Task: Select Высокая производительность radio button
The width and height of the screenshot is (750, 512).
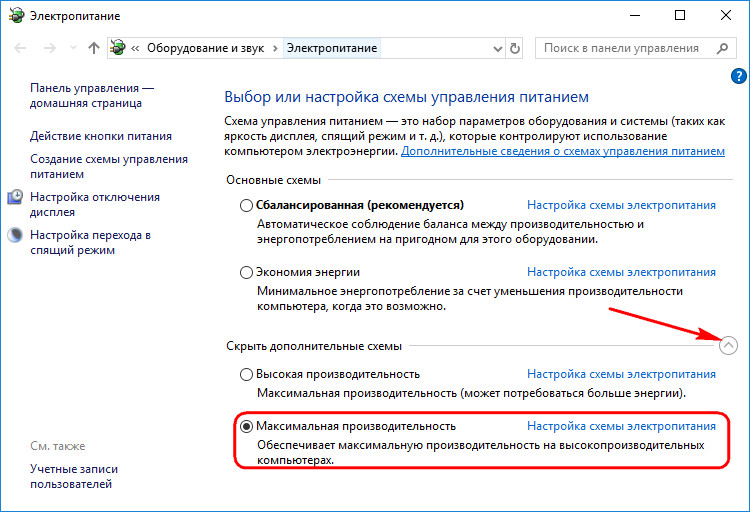Action: click(246, 374)
